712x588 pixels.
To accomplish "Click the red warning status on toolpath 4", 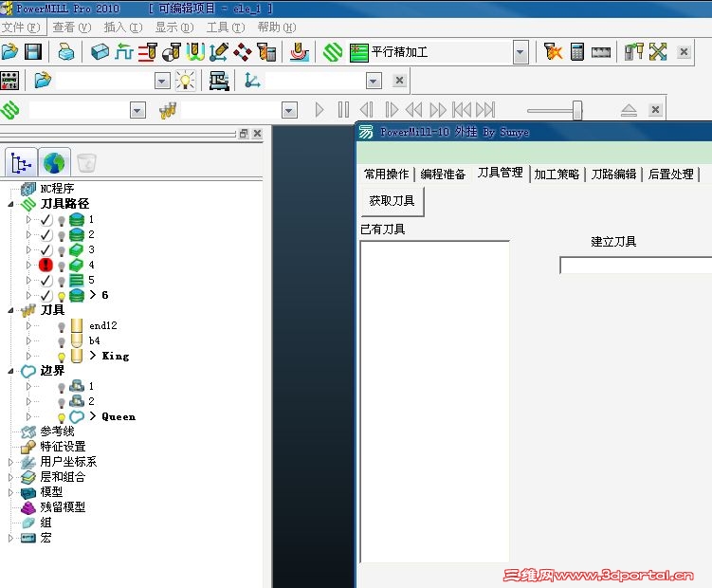I will (x=46, y=265).
